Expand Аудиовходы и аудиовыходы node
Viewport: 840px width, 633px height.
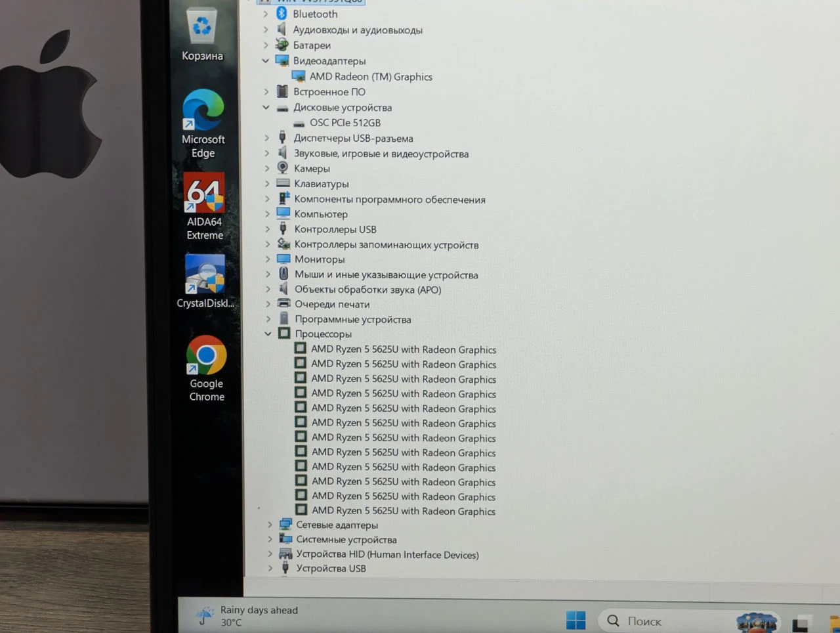(x=265, y=30)
